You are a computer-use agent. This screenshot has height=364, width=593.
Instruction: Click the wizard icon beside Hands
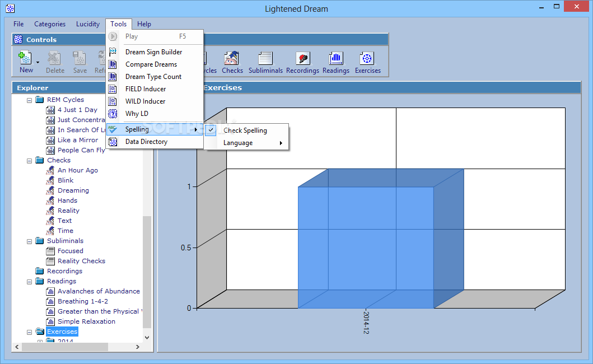pyautogui.click(x=50, y=200)
